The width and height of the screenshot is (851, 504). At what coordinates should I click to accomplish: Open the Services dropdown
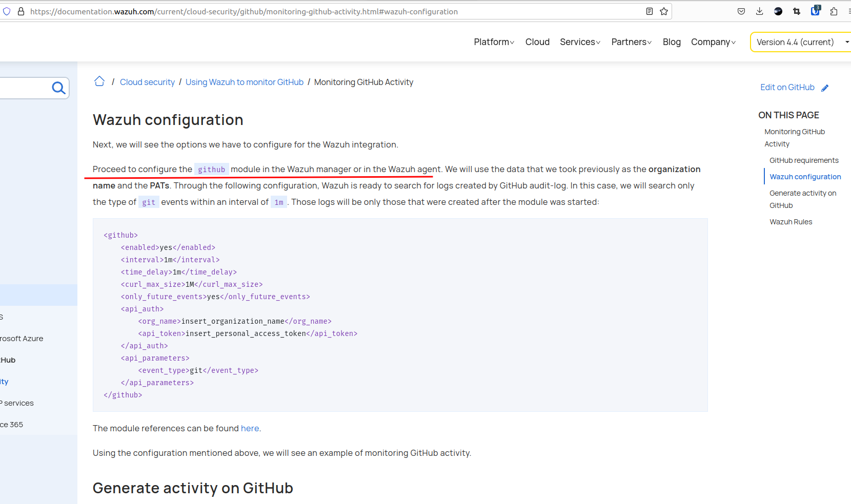point(579,42)
